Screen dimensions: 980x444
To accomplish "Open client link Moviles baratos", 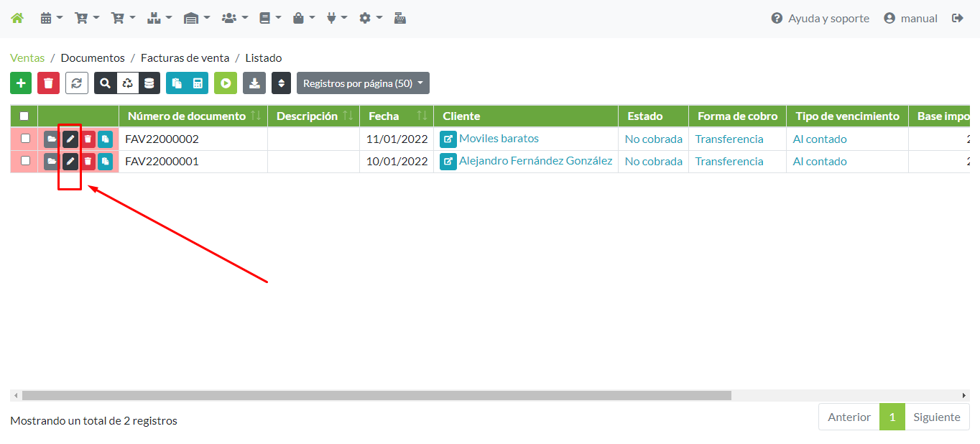I will tap(499, 139).
